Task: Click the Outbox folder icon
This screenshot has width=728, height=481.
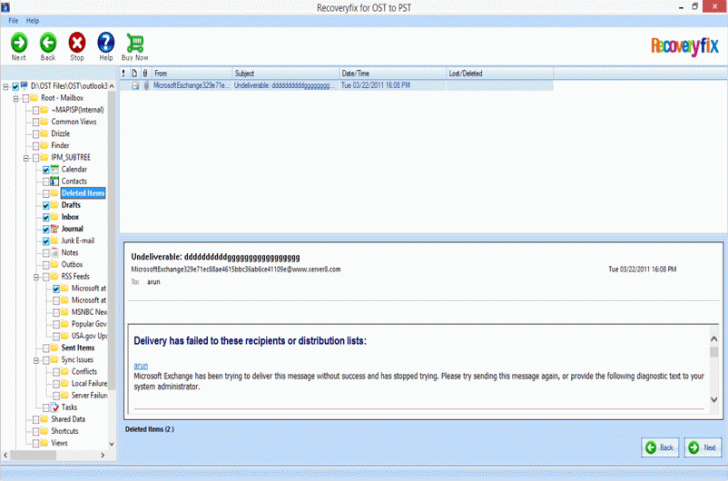Action: pos(55,264)
